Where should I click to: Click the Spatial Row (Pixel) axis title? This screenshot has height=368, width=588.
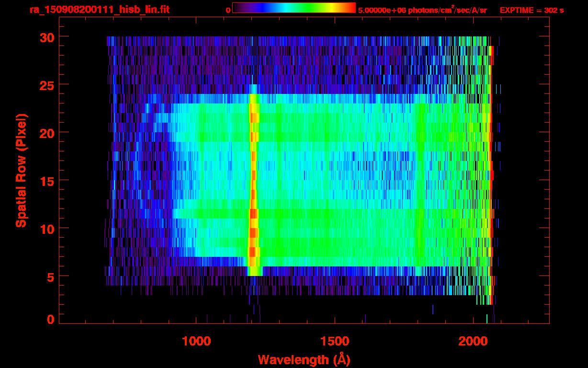point(21,171)
